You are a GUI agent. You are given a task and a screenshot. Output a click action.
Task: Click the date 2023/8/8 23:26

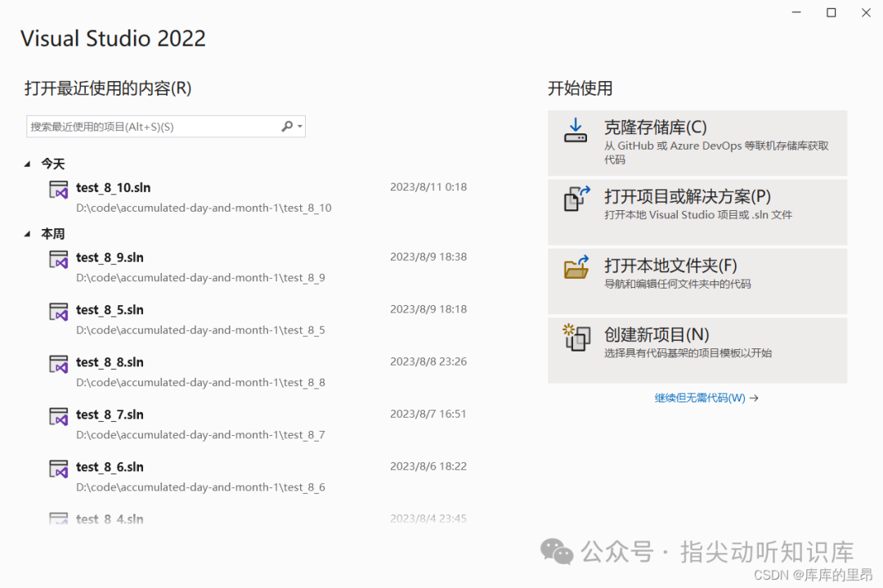pos(428,361)
